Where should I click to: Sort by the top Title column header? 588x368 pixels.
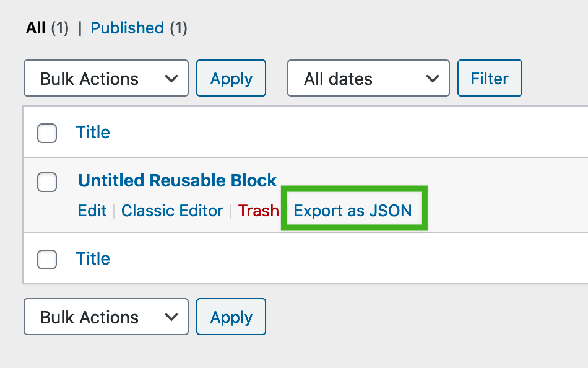[x=93, y=133]
